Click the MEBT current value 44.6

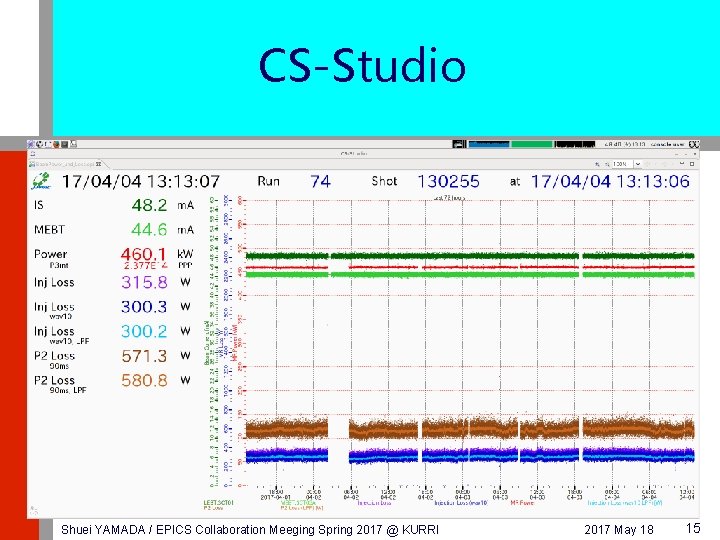(x=149, y=229)
